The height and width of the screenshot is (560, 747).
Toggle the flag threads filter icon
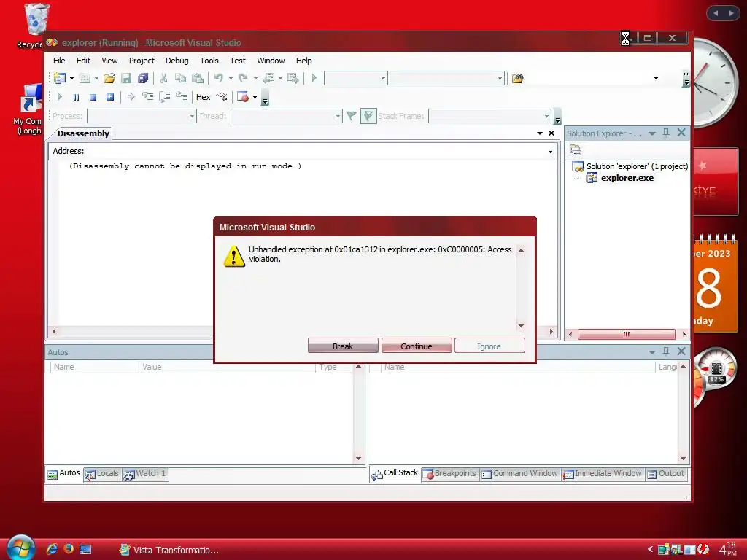coord(368,116)
